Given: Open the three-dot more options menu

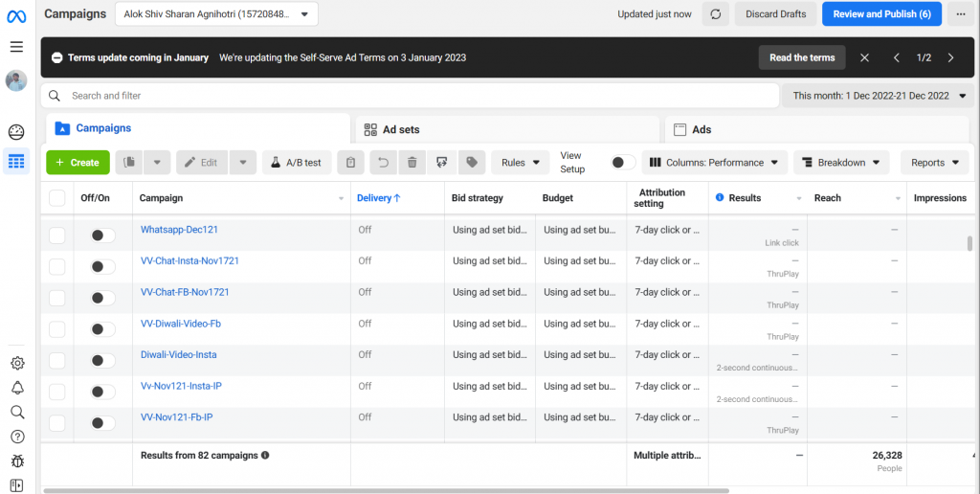Looking at the screenshot, I should pyautogui.click(x=961, y=13).
